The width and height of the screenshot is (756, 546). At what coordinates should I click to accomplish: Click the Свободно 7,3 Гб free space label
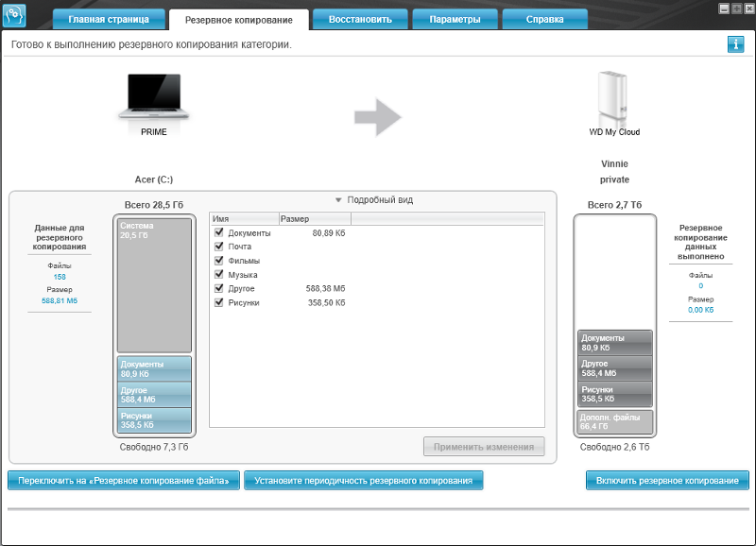tap(154, 447)
